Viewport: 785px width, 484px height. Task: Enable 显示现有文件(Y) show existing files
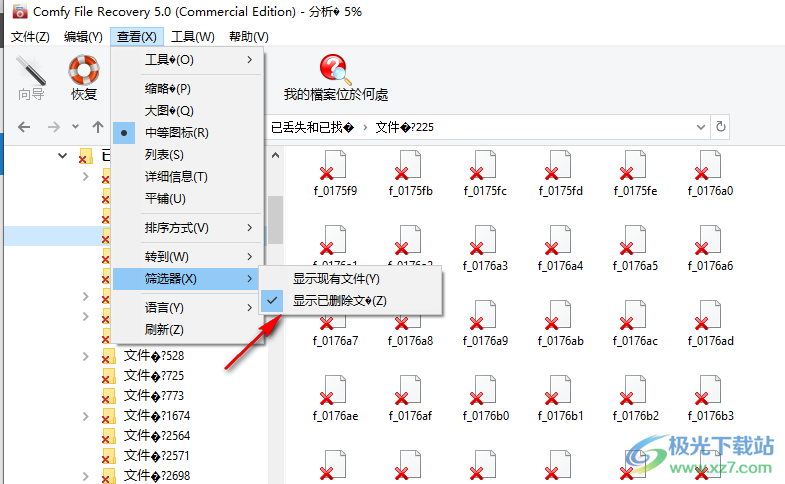[x=350, y=279]
